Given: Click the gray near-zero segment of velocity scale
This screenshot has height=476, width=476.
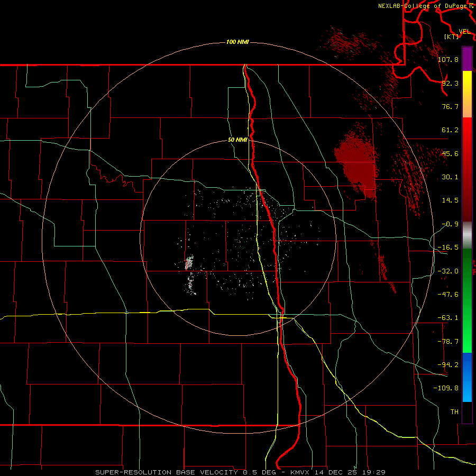Looking at the screenshot, I should (467, 235).
